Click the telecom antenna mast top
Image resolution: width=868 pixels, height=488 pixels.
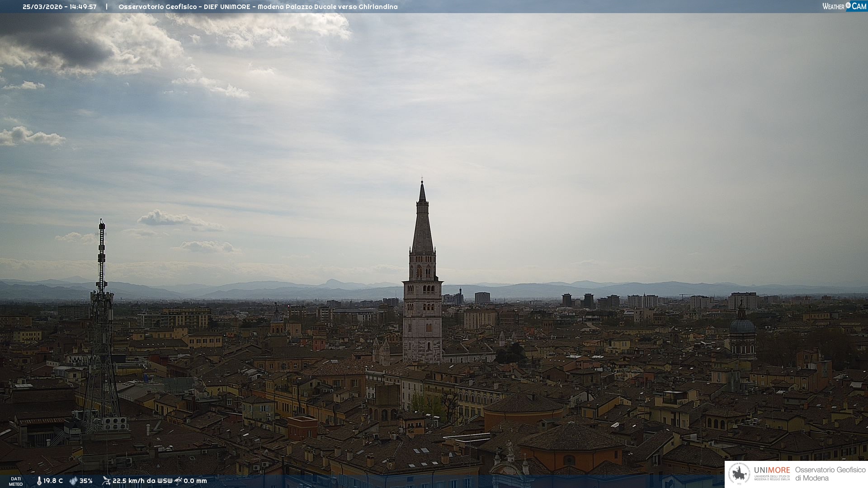(102, 225)
